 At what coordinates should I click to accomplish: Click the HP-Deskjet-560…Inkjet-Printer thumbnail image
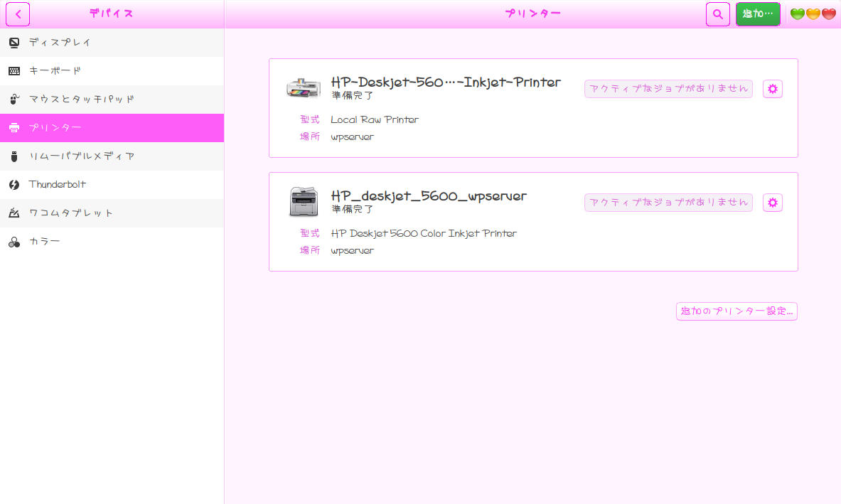[304, 88]
